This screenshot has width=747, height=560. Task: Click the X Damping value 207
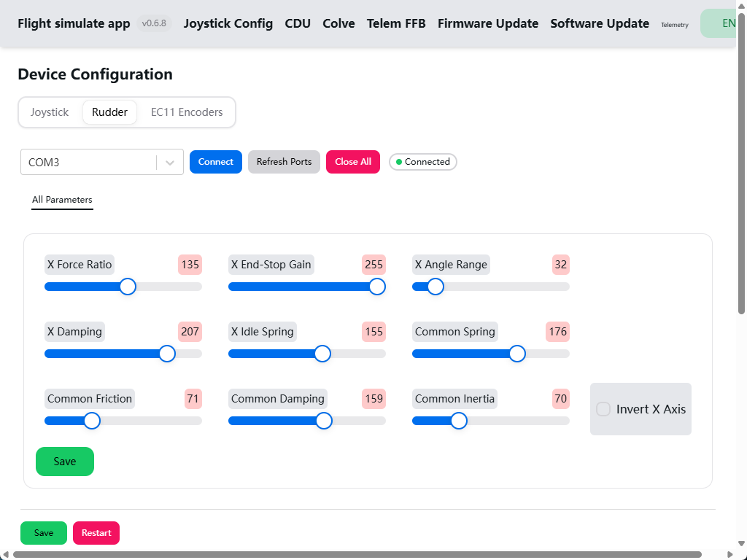pos(190,332)
